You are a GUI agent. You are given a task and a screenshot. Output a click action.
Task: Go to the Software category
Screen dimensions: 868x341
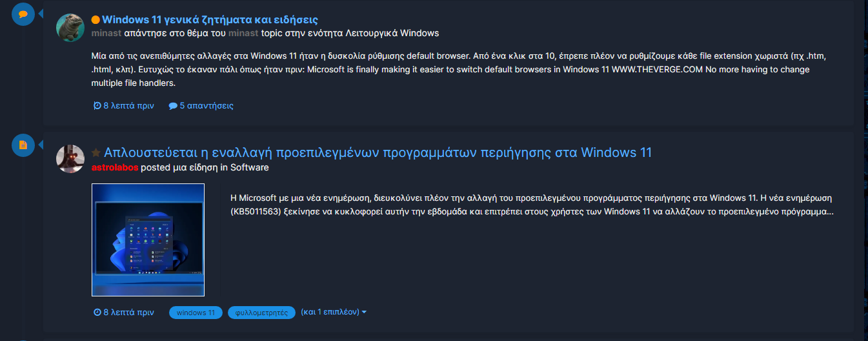(250, 167)
